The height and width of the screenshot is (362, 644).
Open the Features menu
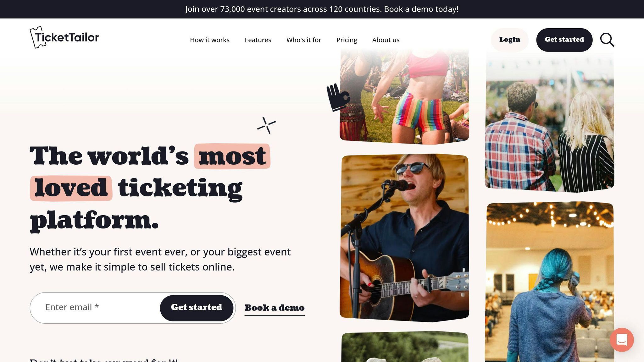point(258,40)
